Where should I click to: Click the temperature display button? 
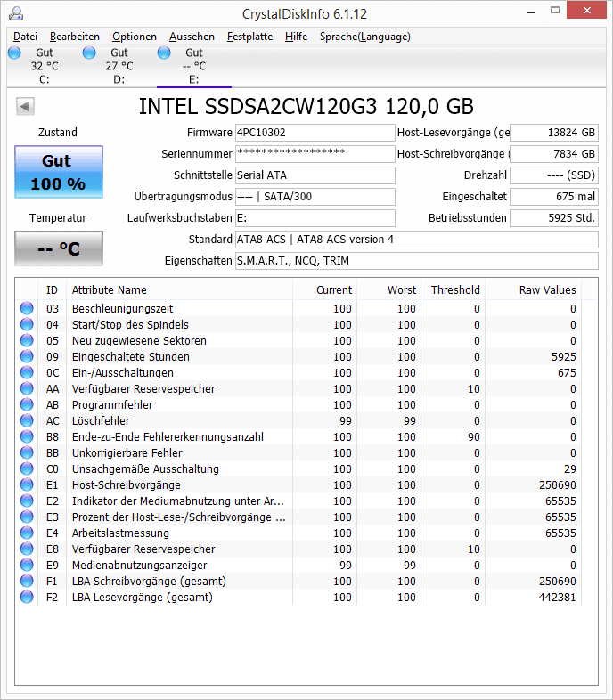tap(59, 248)
